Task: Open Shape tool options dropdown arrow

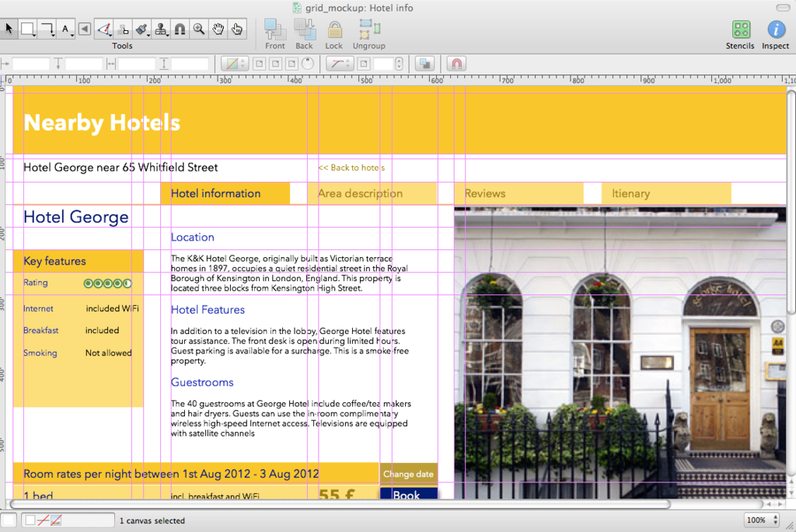Action: [34, 36]
